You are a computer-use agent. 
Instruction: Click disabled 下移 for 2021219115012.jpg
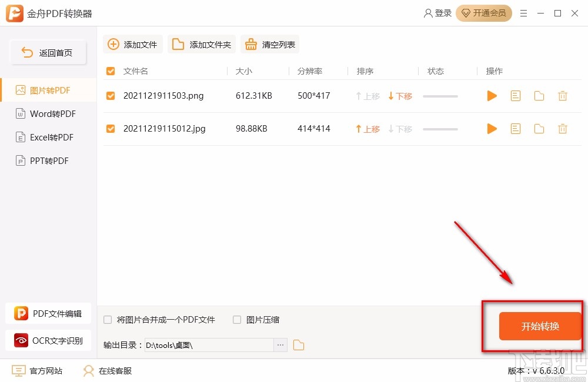click(400, 129)
